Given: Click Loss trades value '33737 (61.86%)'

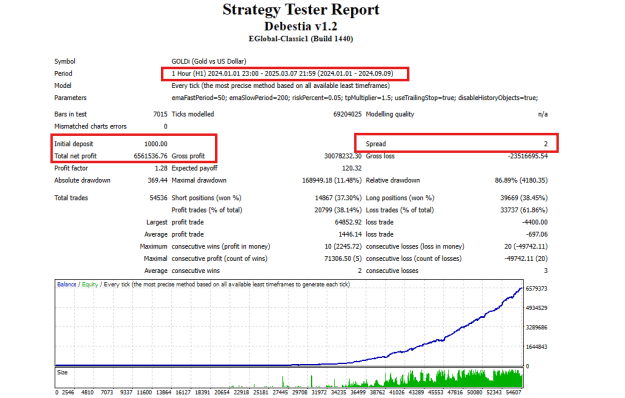Looking at the screenshot, I should (524, 210).
